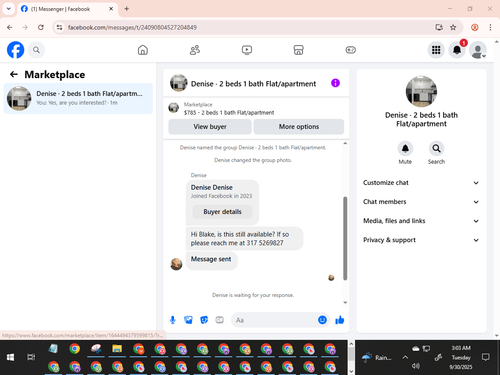Go back using the browser back arrow
This screenshot has width=500, height=375.
coord(10,27)
